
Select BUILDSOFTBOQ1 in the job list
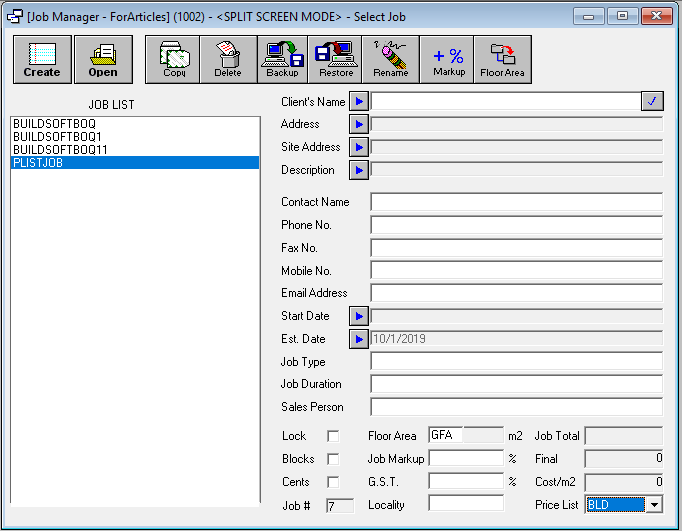pos(58,136)
